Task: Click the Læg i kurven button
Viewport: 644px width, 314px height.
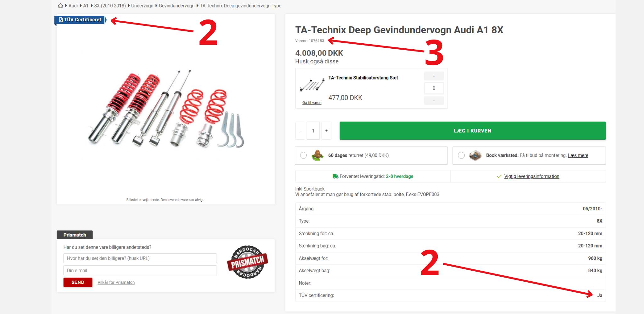Action: 472,131
